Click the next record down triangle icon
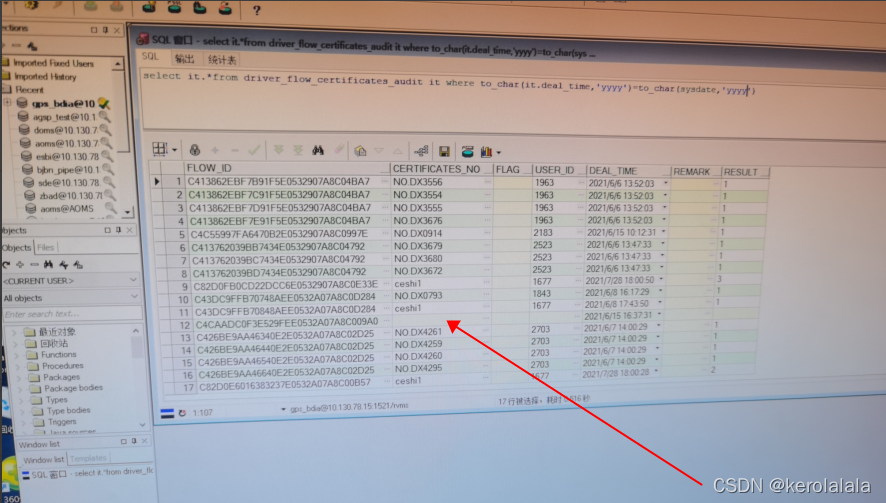The height and width of the screenshot is (503, 886). pyautogui.click(x=379, y=150)
